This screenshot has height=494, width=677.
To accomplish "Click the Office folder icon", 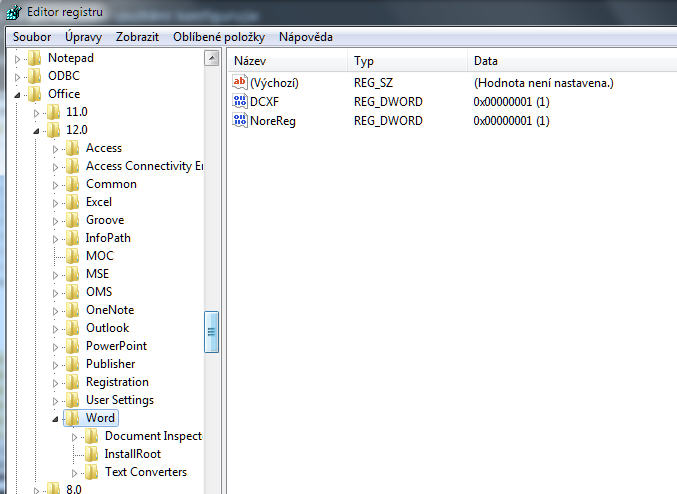I will [x=35, y=94].
